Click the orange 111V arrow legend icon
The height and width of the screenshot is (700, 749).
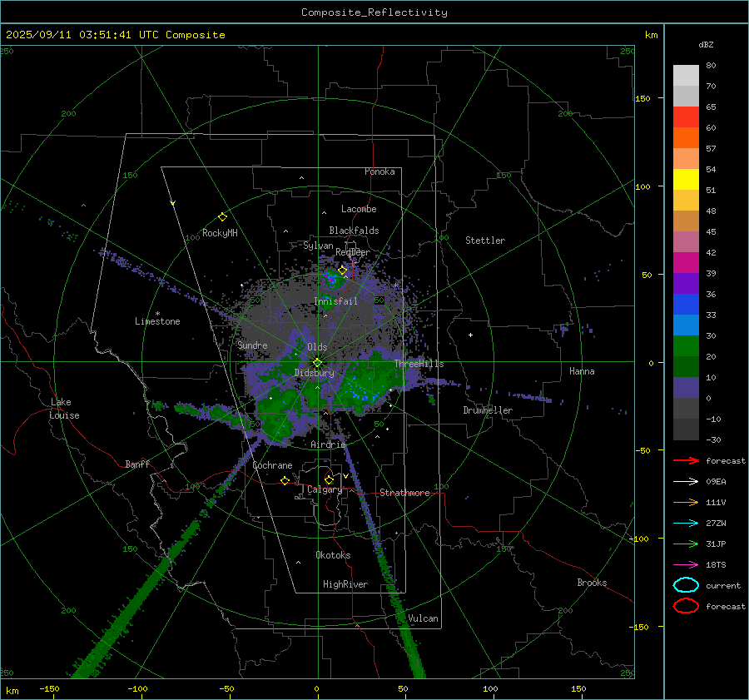[x=686, y=502]
